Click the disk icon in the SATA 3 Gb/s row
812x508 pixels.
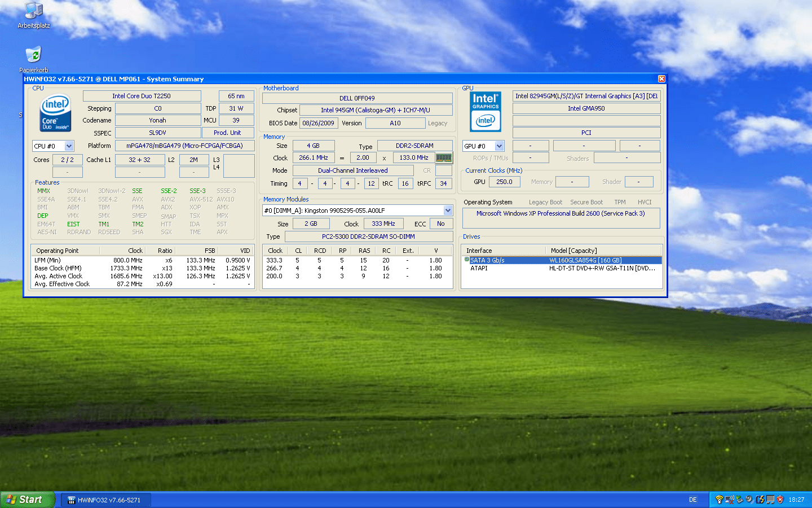coord(466,260)
